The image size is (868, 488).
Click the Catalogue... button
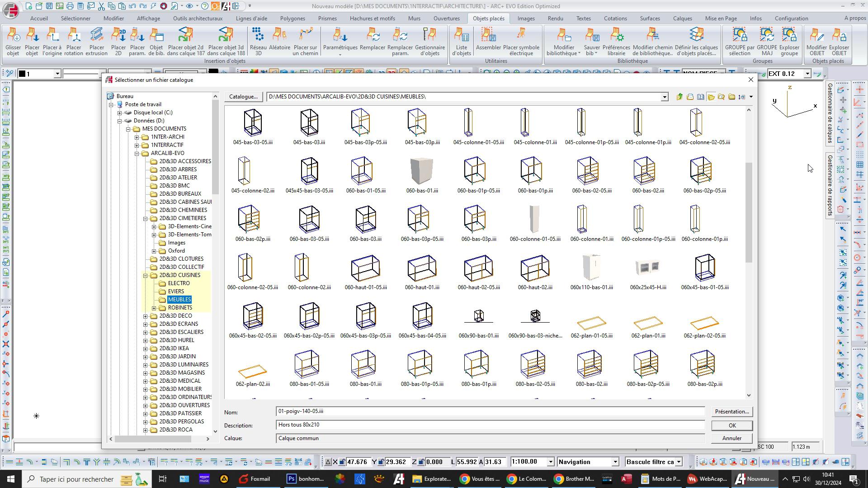243,97
